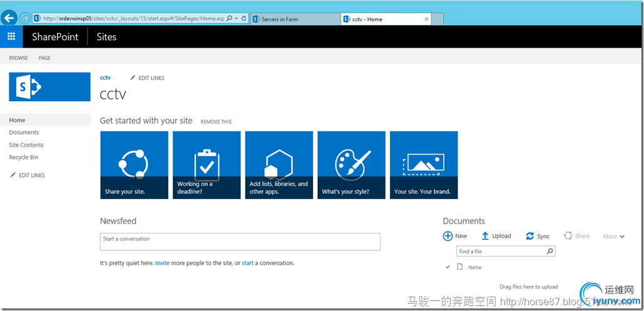Click the Find a file magnifier icon
This screenshot has width=644, height=311.
click(x=550, y=251)
